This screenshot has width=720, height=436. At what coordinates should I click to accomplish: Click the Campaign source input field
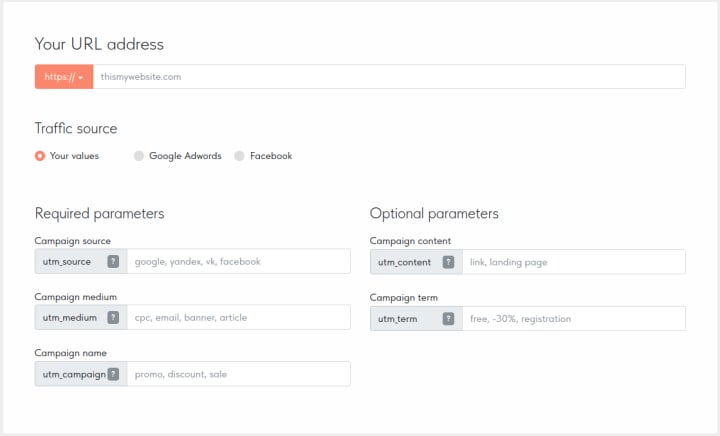click(239, 262)
